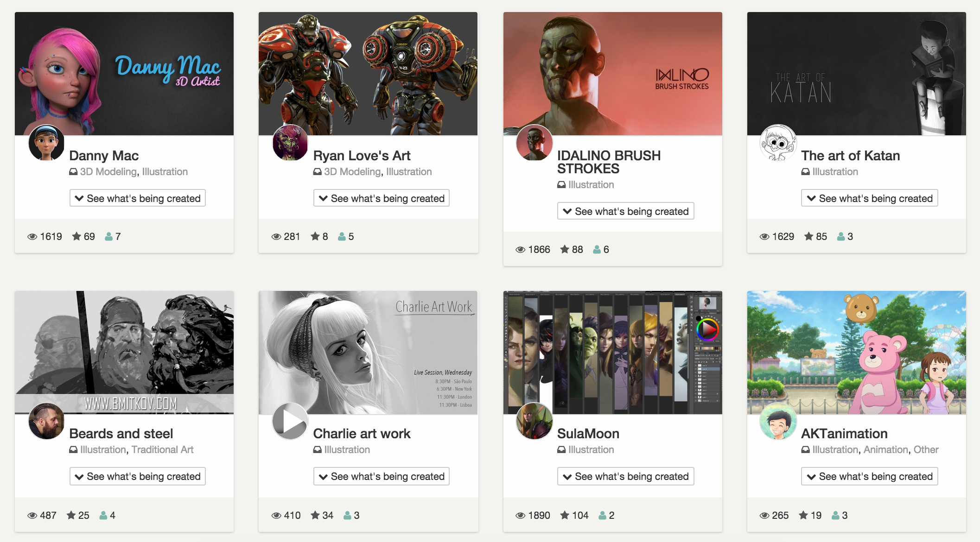
Task: Click the eye views icon on Danny Mac card
Action: pos(32,237)
